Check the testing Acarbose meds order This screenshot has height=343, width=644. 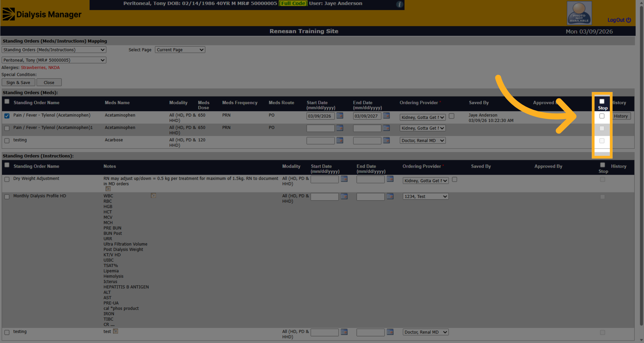click(x=7, y=141)
